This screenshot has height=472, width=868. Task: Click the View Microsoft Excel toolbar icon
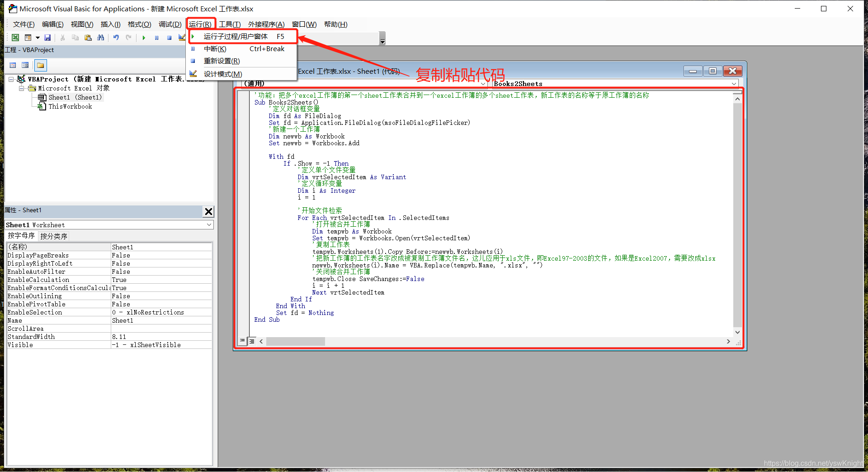(15, 38)
